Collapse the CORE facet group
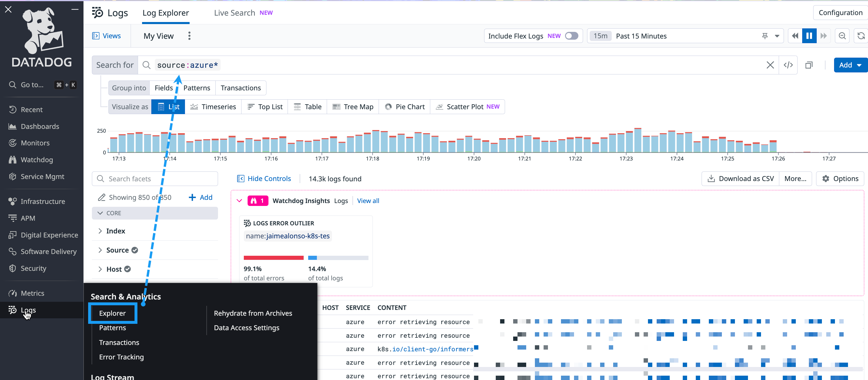Screen dimensions: 868x380 [x=155, y=213]
